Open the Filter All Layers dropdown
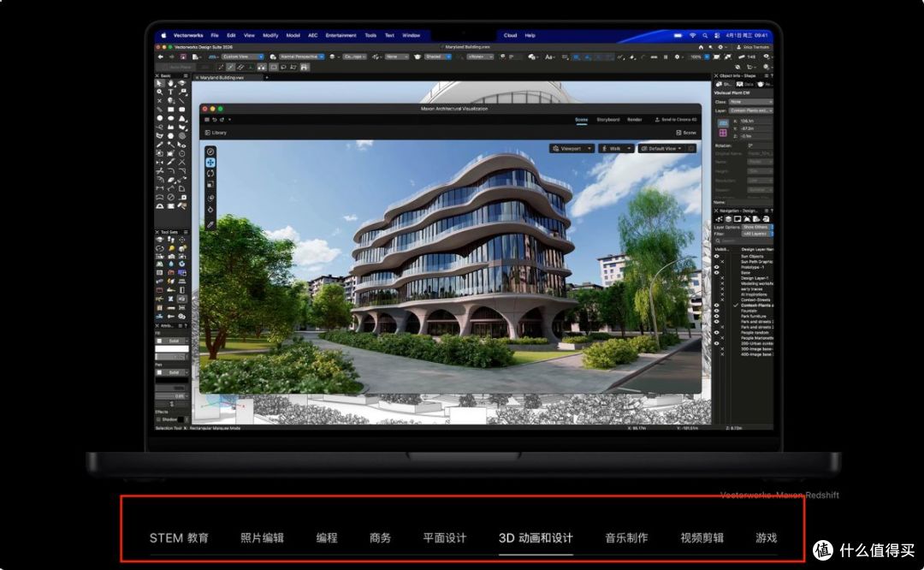 [756, 234]
